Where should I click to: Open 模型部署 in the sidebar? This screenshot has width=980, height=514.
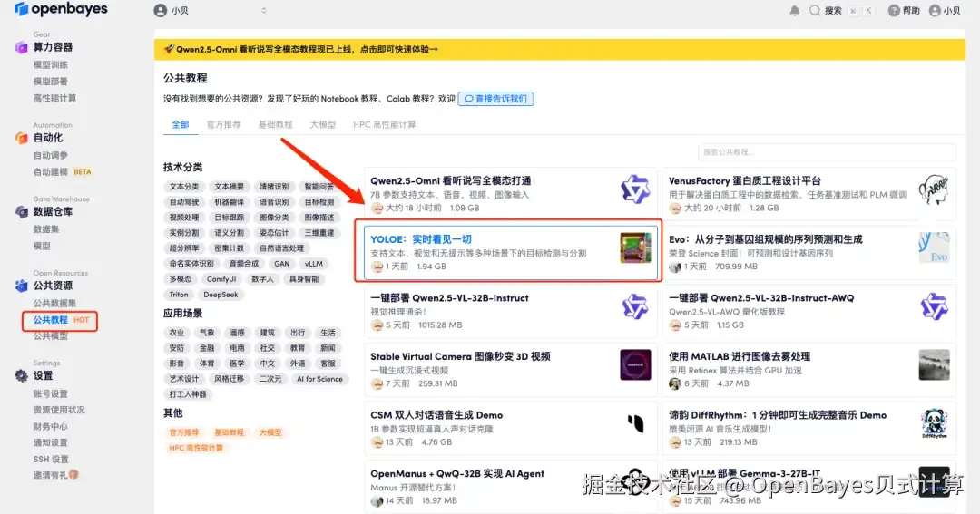[50, 82]
